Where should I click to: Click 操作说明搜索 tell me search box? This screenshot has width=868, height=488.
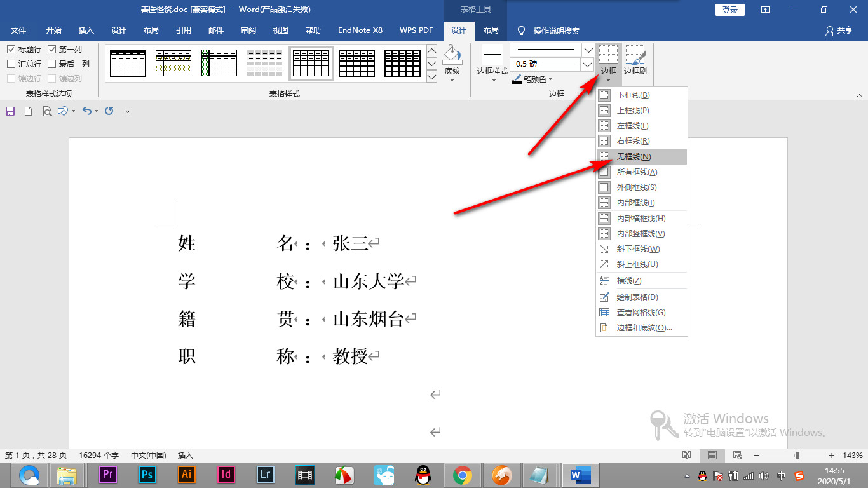point(548,30)
